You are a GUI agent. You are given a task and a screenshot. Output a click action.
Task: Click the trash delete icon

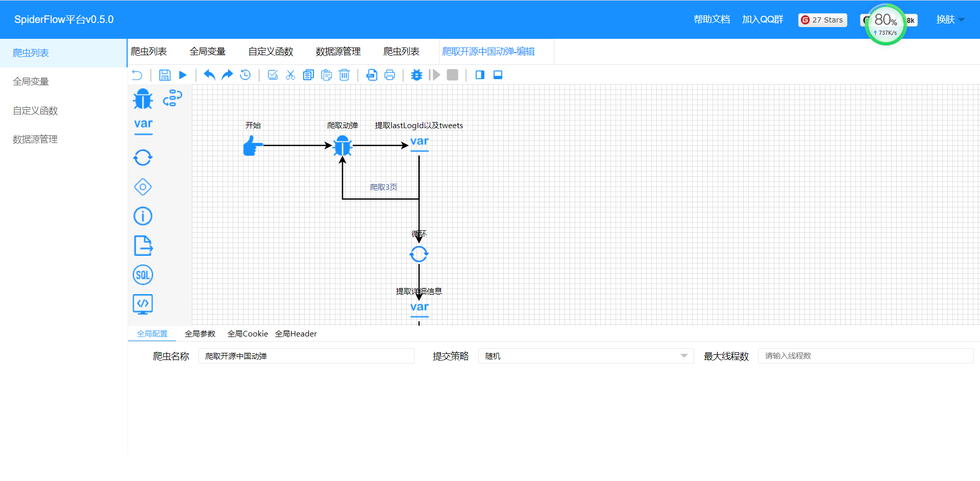[345, 75]
